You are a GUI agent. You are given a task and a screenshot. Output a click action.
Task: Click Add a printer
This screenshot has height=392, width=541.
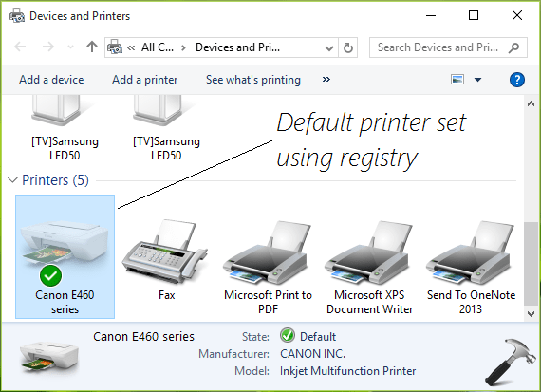click(x=144, y=80)
